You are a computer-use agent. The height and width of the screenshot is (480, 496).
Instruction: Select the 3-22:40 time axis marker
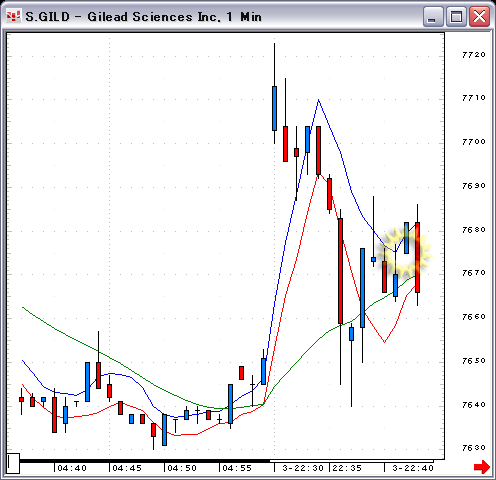413,468
